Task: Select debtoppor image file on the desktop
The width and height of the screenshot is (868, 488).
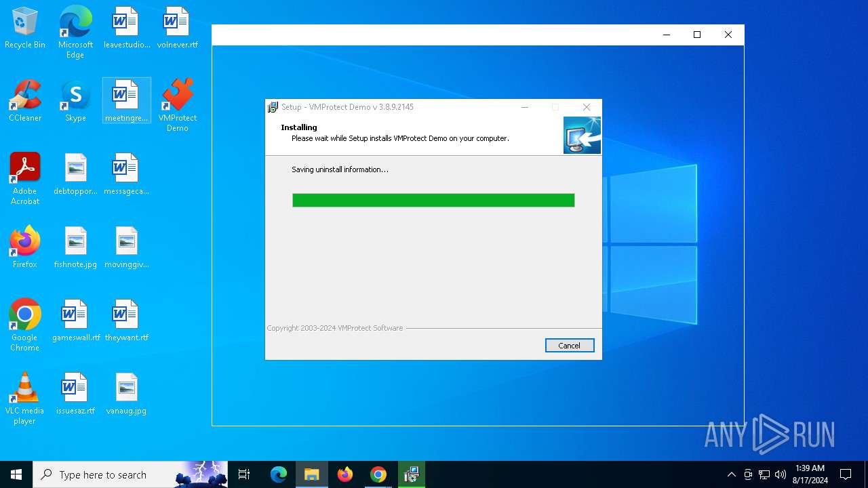Action: 75,174
